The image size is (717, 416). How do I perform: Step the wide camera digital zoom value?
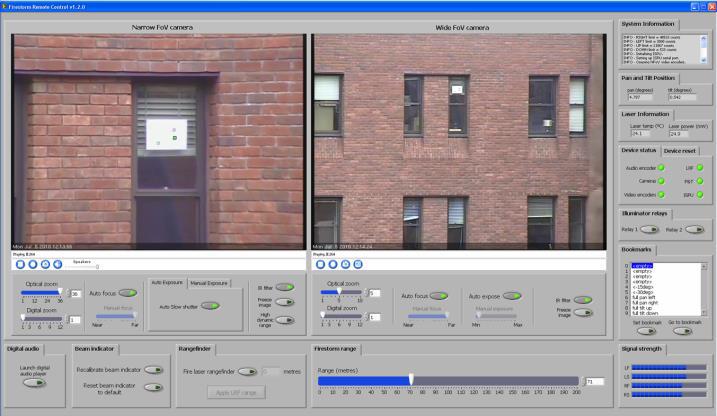[366, 317]
